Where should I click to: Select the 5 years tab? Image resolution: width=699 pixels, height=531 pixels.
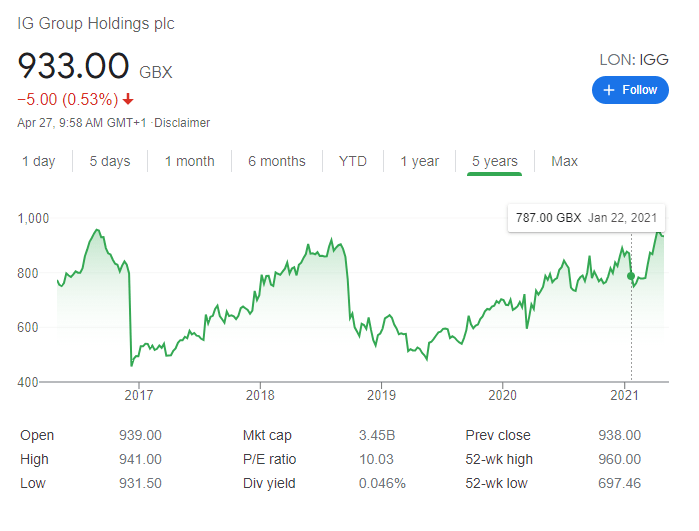click(495, 161)
